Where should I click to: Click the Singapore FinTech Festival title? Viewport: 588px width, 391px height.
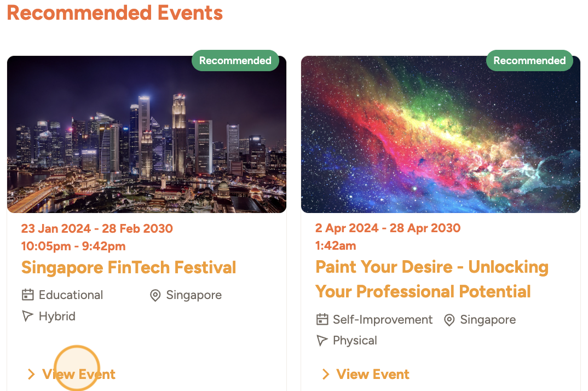point(129,267)
